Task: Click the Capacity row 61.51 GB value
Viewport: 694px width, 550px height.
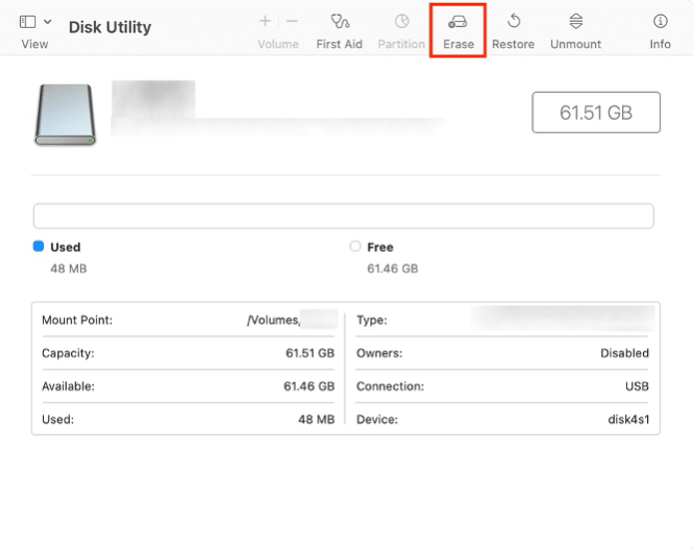Action: coord(310,353)
